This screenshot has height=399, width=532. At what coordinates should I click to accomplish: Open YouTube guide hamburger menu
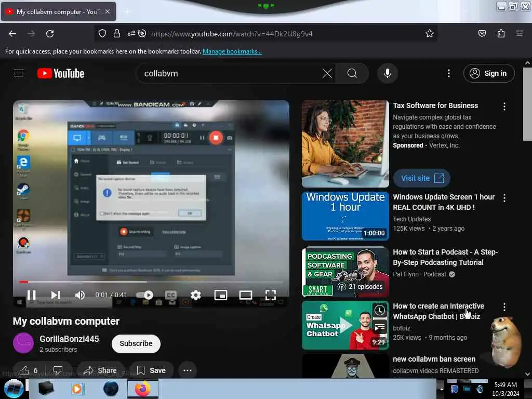[19, 73]
